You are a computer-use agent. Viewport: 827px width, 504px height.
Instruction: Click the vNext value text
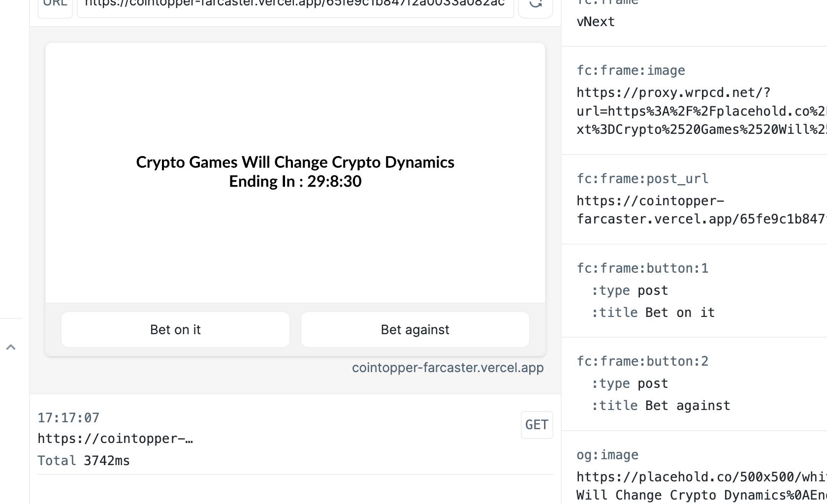click(596, 22)
